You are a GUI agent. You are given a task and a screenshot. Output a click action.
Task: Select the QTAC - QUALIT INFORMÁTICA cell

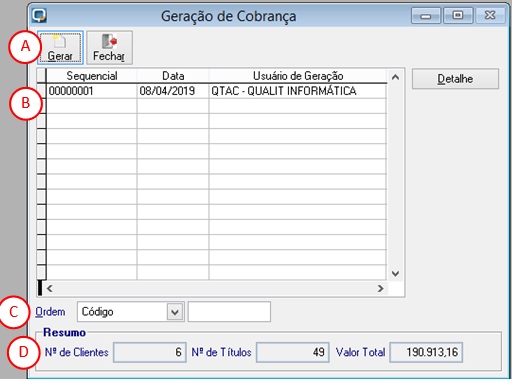coord(298,91)
